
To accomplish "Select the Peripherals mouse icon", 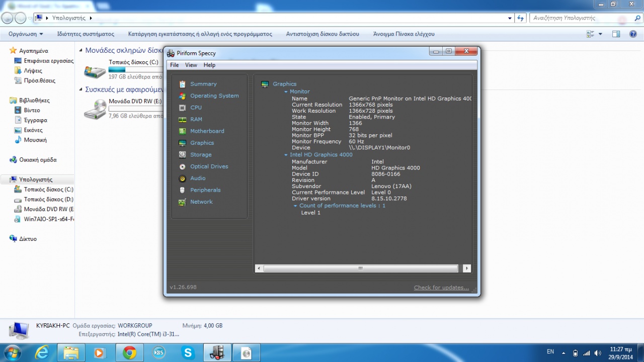I will [182, 190].
